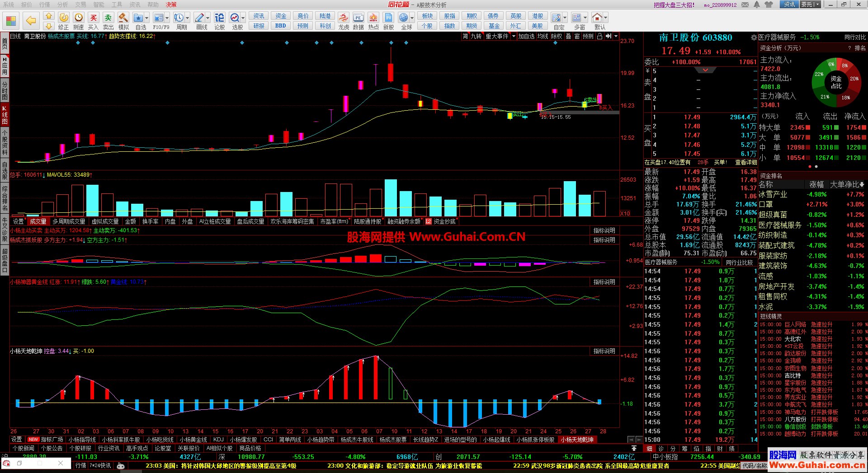Toggle the chart lock icon
Viewport: 868px width, 473px height.
[599, 36]
